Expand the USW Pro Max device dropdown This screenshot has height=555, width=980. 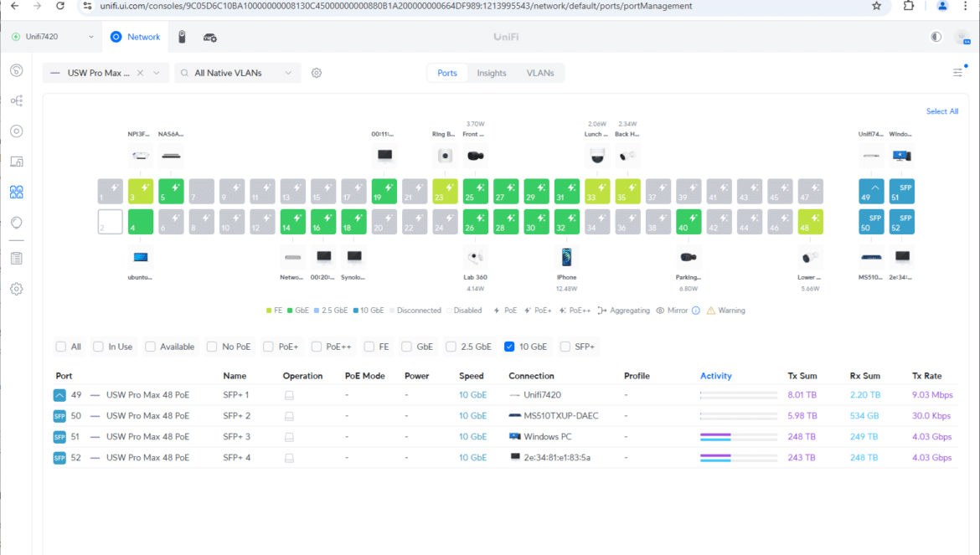pos(157,73)
